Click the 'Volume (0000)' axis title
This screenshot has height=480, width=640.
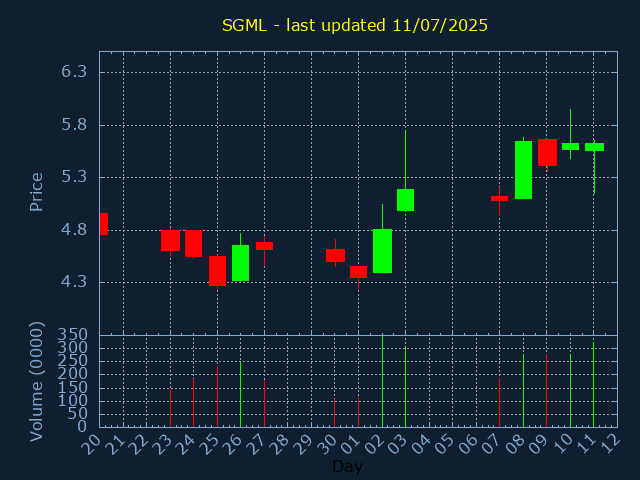coord(37,382)
